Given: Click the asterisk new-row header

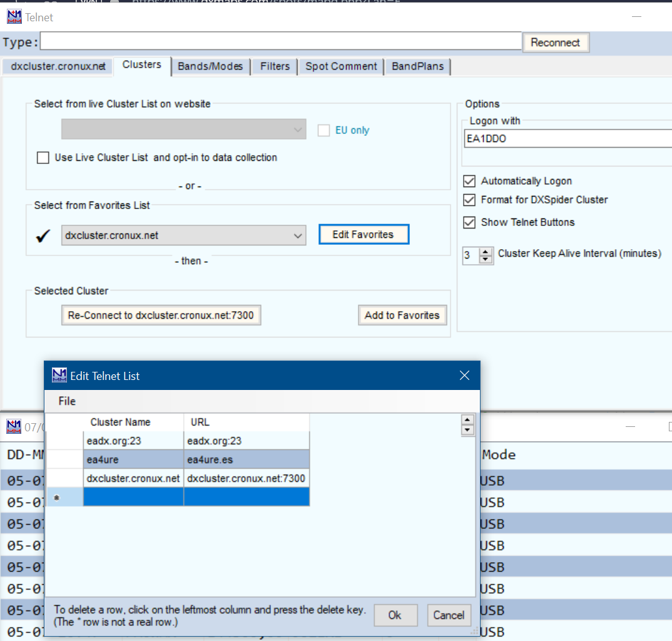Looking at the screenshot, I should (x=64, y=497).
